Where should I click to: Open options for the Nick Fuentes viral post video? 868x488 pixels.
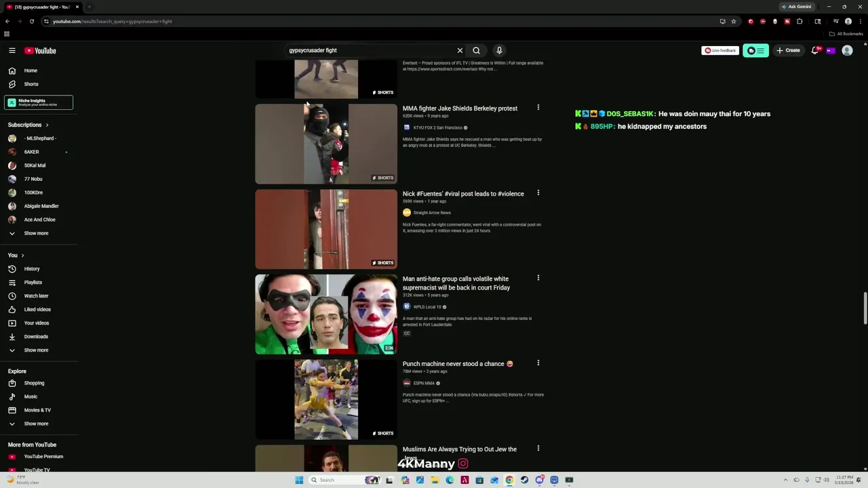coord(538,193)
